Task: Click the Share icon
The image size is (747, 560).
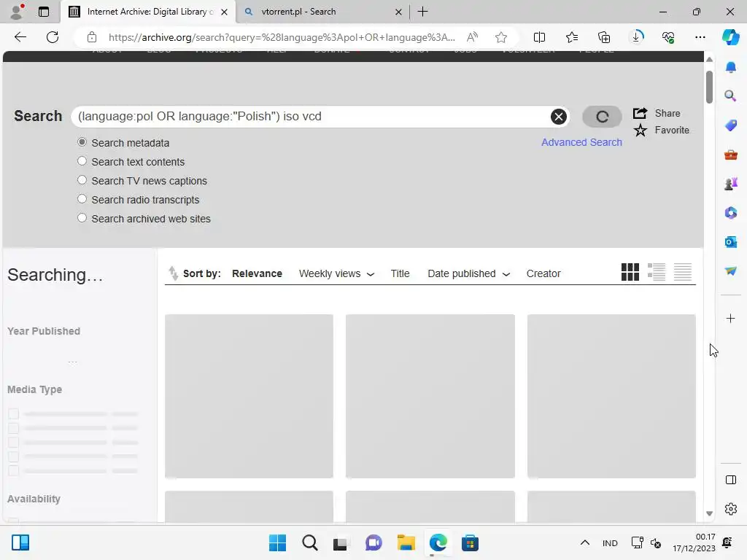Action: click(x=640, y=113)
